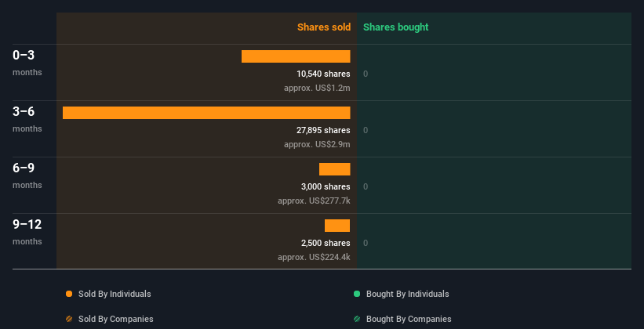Click the 0 bought value in 9–12 months row
The height and width of the screenshot is (329, 644).
click(366, 244)
